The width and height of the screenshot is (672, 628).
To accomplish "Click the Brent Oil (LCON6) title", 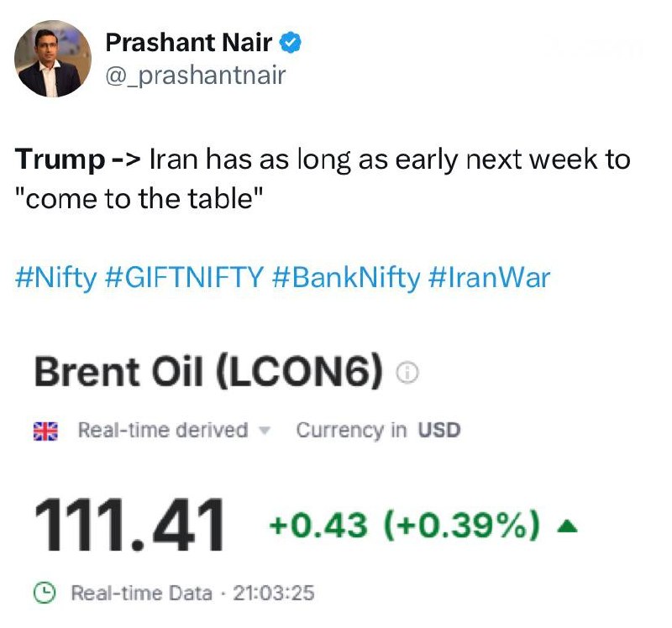I will coord(208,371).
